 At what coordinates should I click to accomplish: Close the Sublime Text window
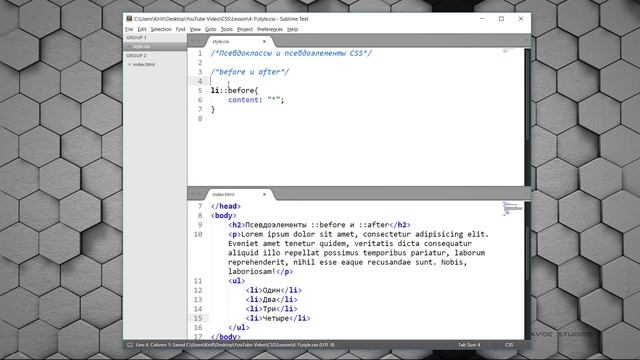521,19
